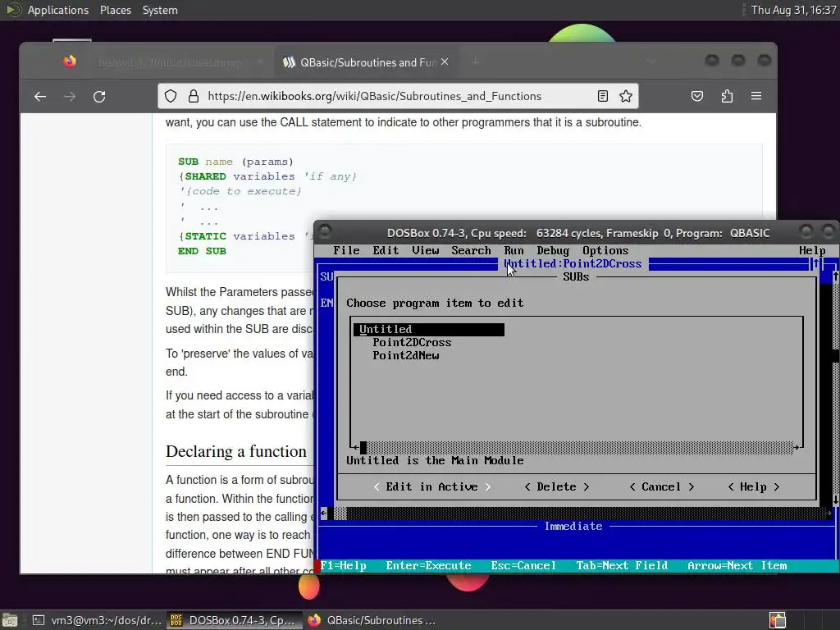Click the SUBs list horizontal scrollbar track
Image resolution: width=840 pixels, height=630 pixels.
click(580, 447)
